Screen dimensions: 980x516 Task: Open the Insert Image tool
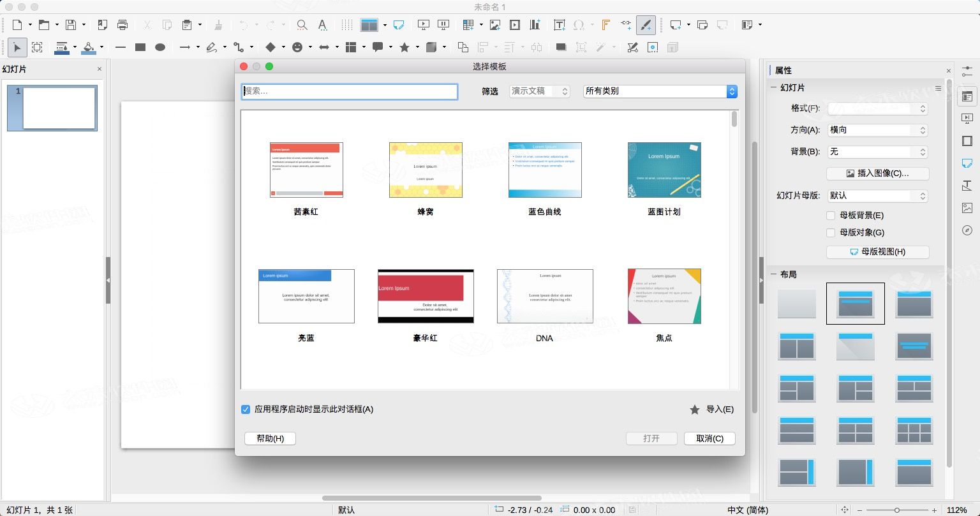495,25
